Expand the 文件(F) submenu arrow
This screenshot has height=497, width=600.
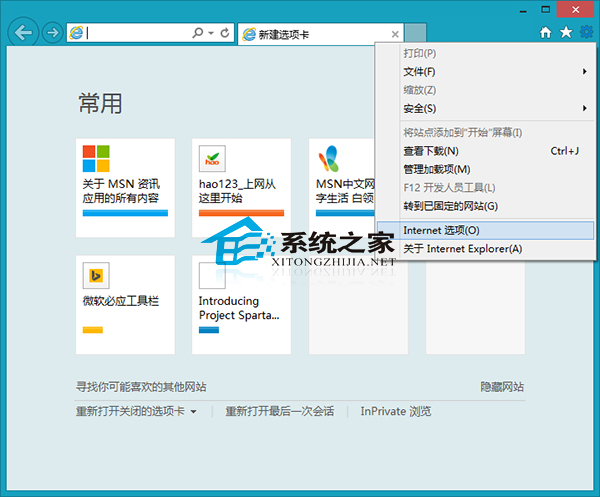click(x=585, y=72)
